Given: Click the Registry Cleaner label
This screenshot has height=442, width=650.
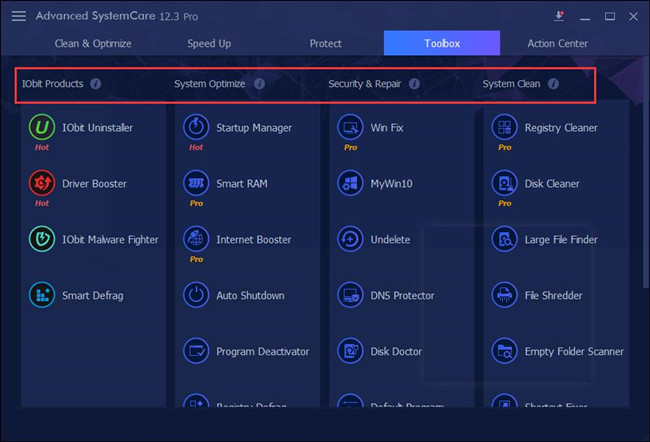Looking at the screenshot, I should click(x=561, y=128).
